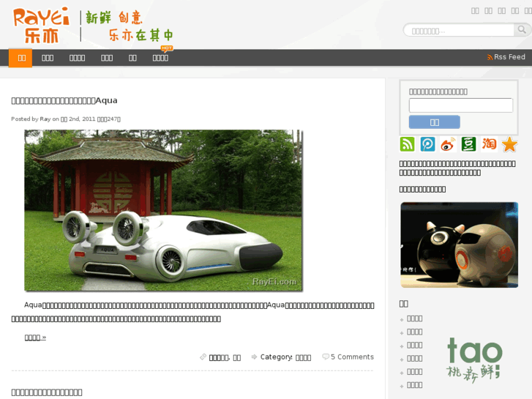Select the orange highlighted navigation tab
The width and height of the screenshot is (532, 399).
point(20,58)
